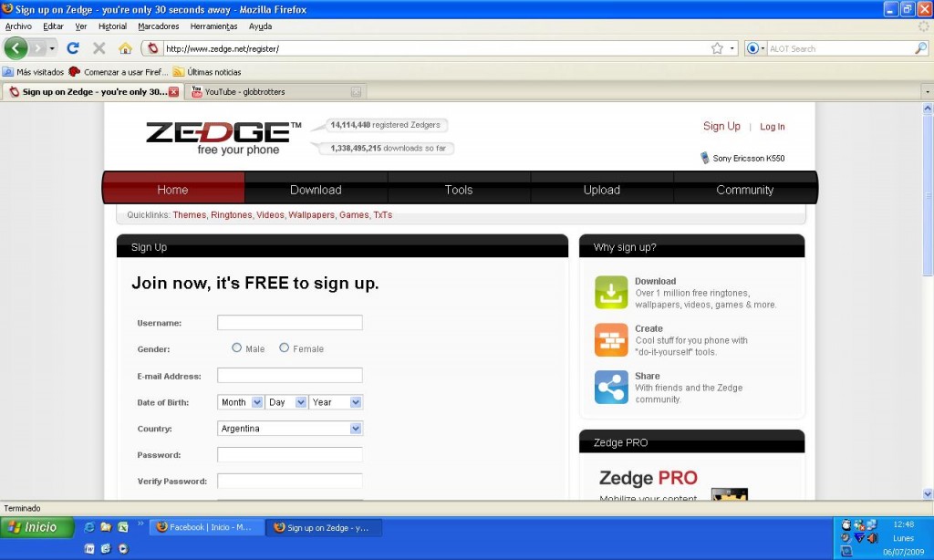Select the Female gender option
934x560 pixels.
285,347
